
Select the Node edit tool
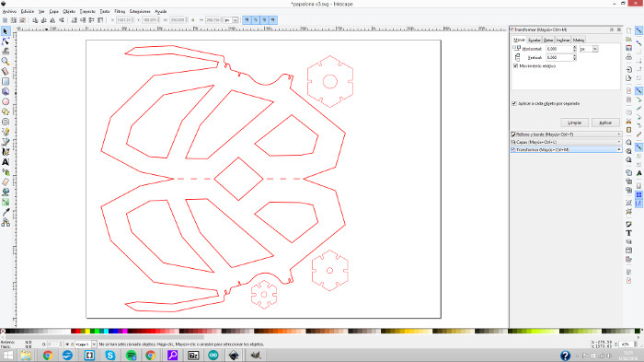6,41
